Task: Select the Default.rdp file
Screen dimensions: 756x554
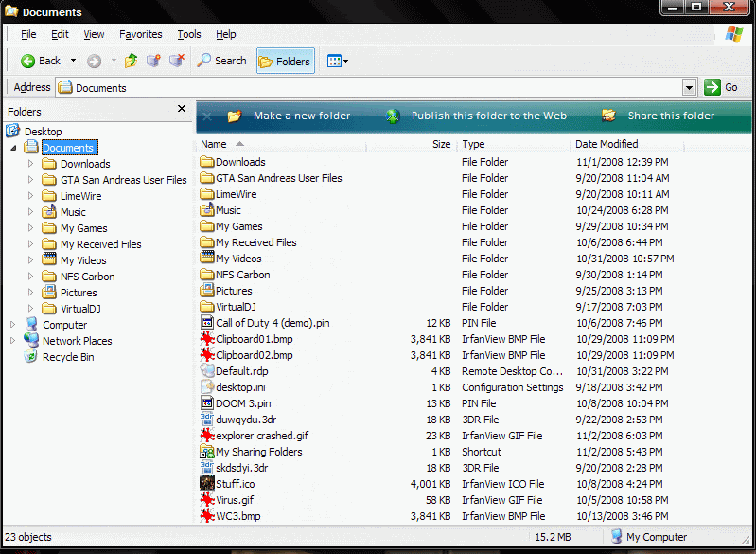Action: pos(241,371)
